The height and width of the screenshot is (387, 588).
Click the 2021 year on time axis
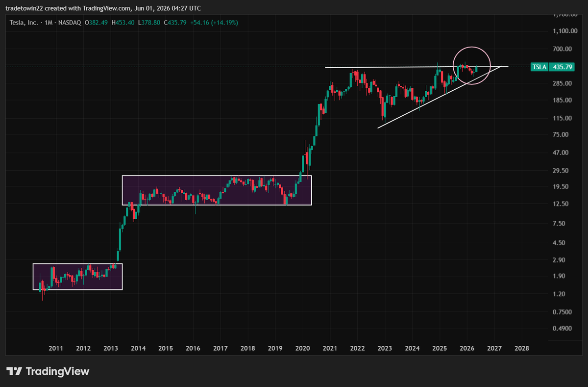pyautogui.click(x=330, y=348)
